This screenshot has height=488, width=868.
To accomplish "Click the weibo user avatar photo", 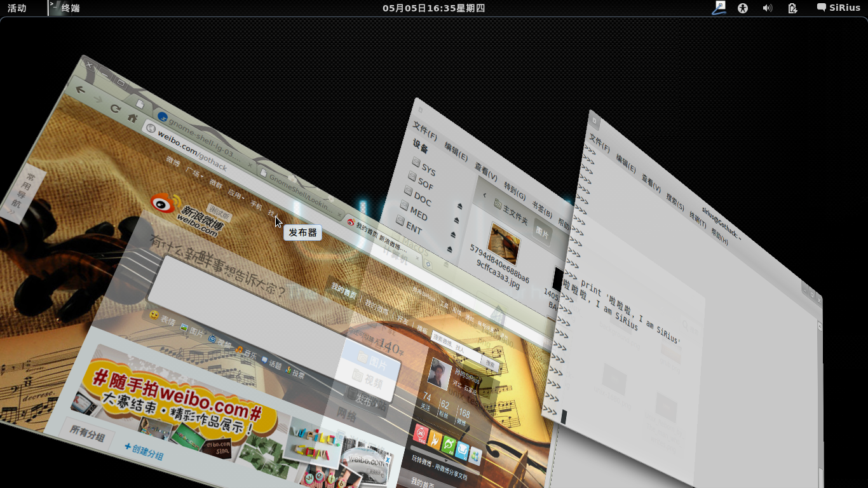I will pyautogui.click(x=441, y=372).
